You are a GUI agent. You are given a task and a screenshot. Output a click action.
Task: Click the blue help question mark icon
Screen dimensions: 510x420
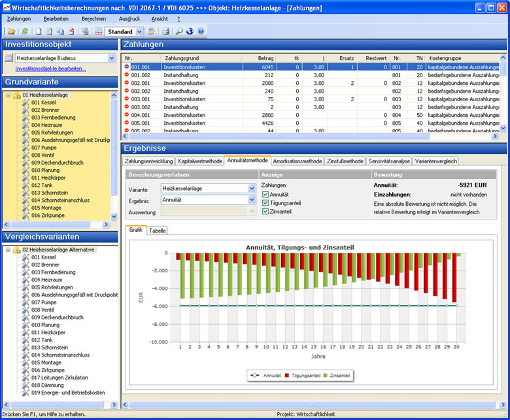pyautogui.click(x=201, y=31)
